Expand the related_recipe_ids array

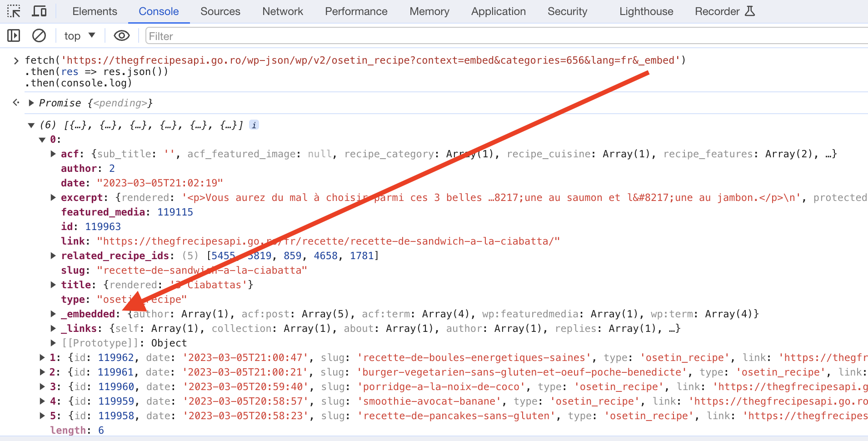coord(53,256)
